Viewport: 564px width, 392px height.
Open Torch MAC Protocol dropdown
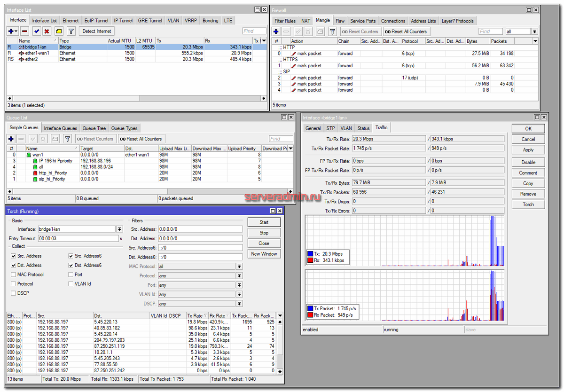pos(239,267)
